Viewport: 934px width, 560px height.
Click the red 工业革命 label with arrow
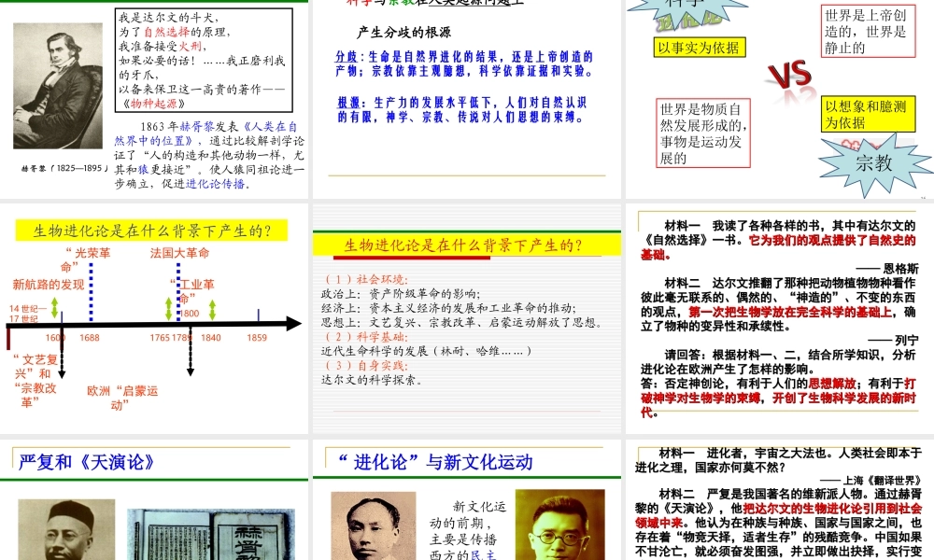pyautogui.click(x=191, y=291)
